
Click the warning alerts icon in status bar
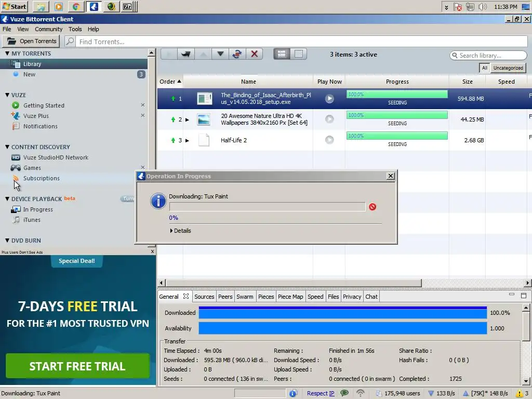click(x=520, y=393)
